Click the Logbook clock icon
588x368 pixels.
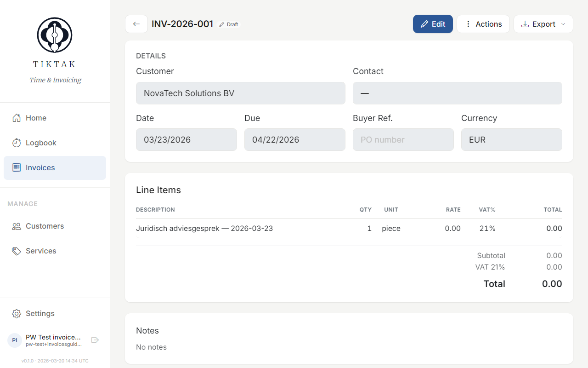[x=16, y=143]
